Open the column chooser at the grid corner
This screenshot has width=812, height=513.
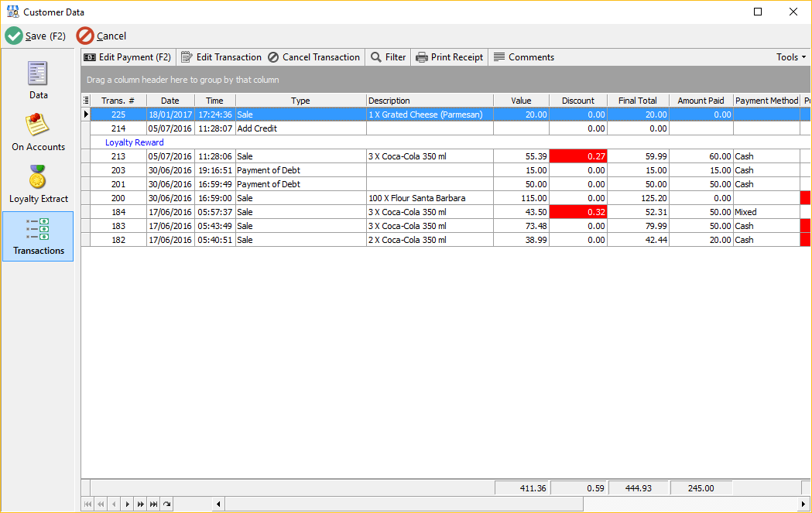(86, 100)
